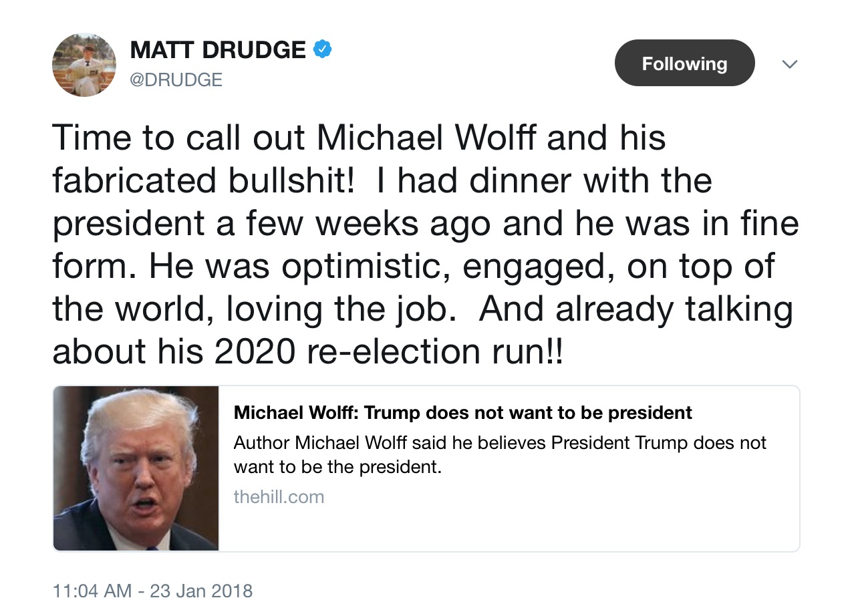
Task: Click tweet line "fabricated bullshit! I had dinner"
Action: click(x=382, y=181)
